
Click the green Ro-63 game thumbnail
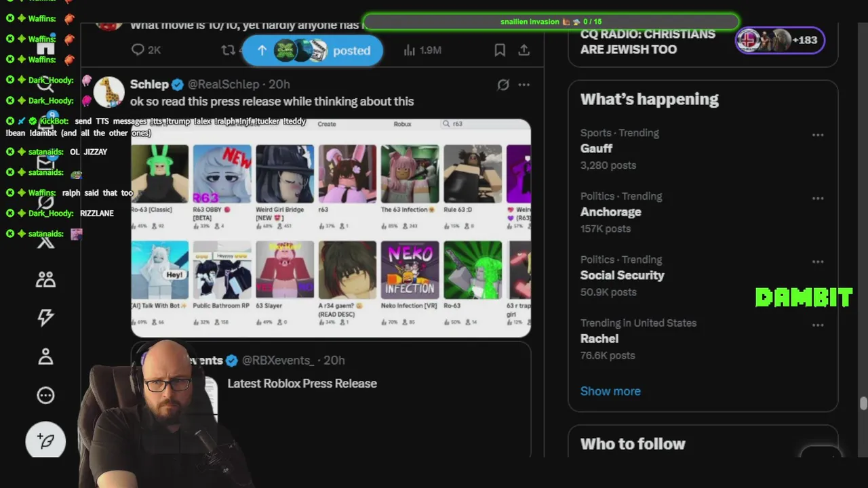coord(473,270)
